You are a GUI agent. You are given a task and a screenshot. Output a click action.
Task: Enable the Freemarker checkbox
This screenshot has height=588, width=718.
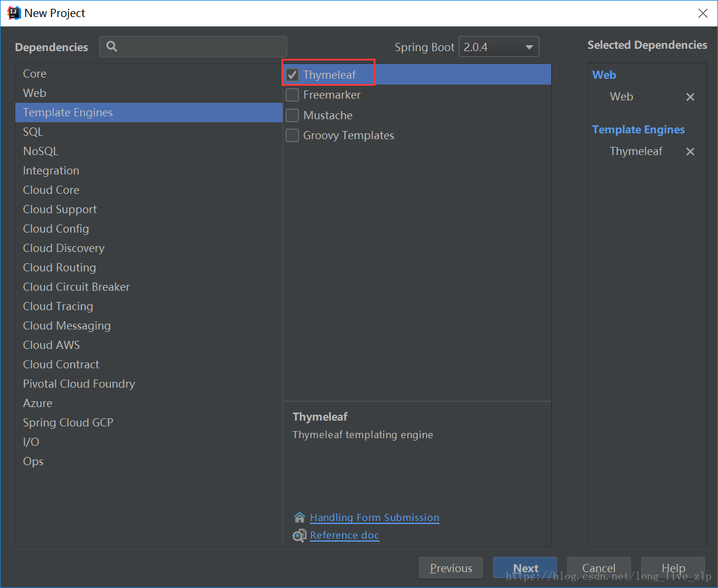(292, 95)
